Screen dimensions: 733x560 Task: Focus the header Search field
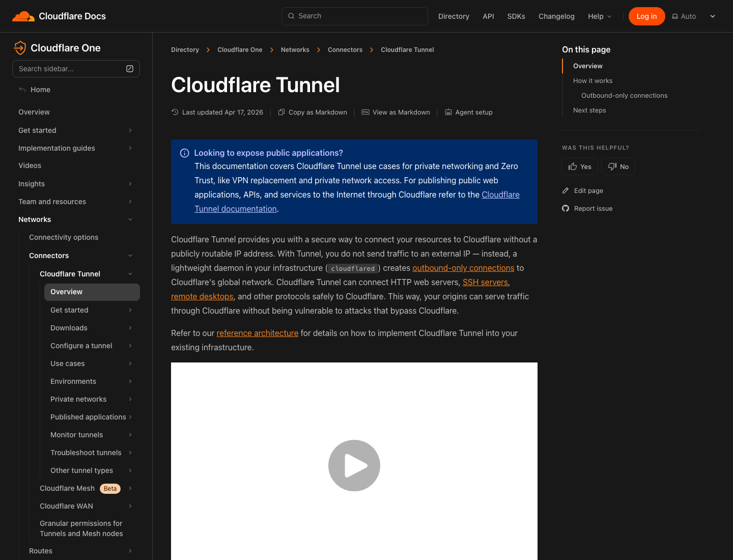point(355,16)
